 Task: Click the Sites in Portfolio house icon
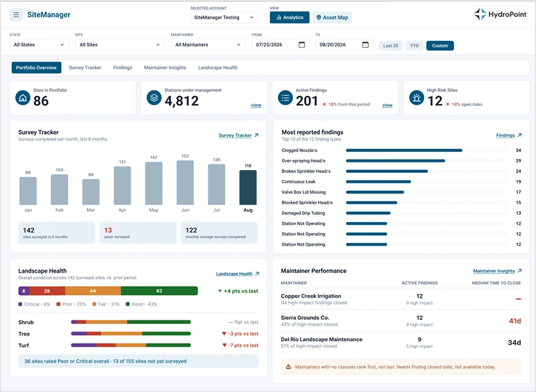23,98
